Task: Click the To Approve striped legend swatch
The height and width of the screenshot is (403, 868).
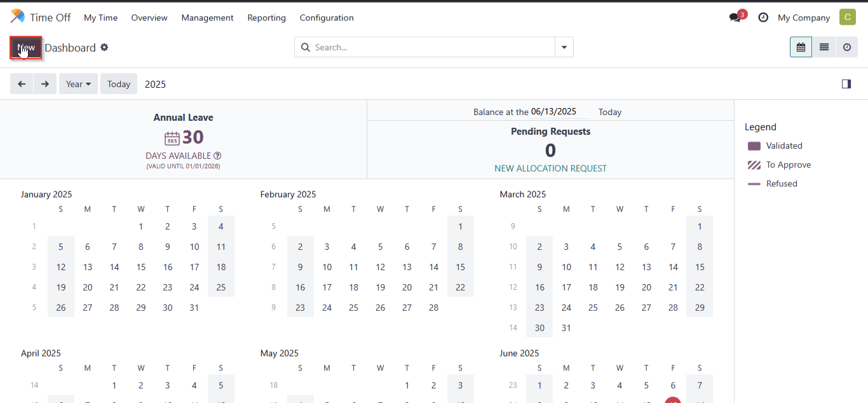Action: 754,165
